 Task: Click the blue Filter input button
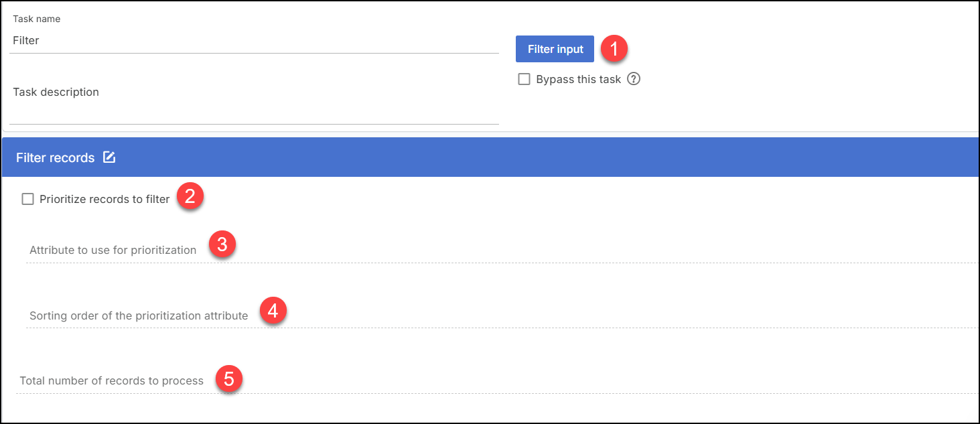(x=555, y=48)
